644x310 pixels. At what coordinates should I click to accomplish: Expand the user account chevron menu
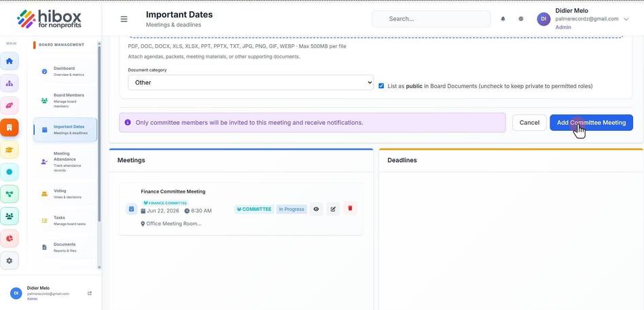(x=626, y=19)
